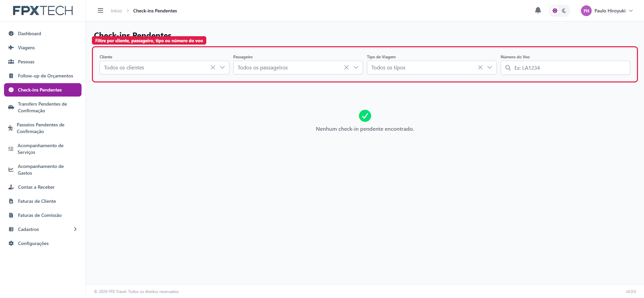The width and height of the screenshot is (644, 298).
Task: Click Follow-up de Orçamentos clipboard icon
Action: (x=11, y=76)
